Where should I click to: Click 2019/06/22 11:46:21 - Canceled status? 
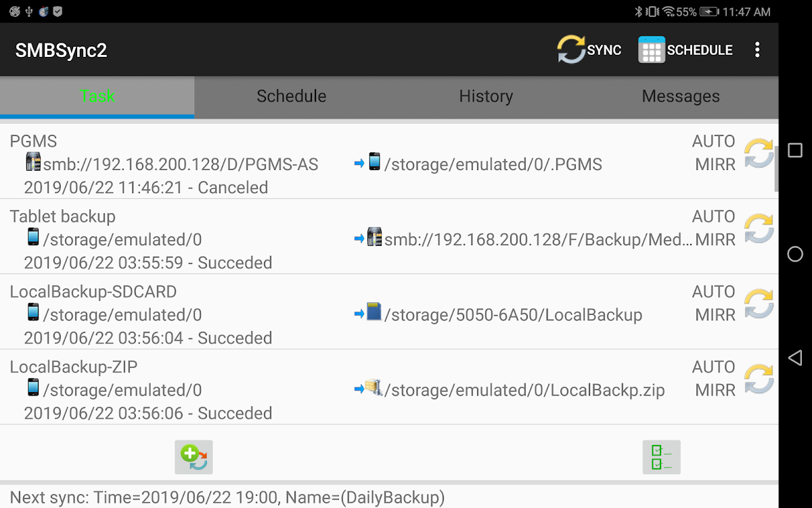tap(146, 187)
